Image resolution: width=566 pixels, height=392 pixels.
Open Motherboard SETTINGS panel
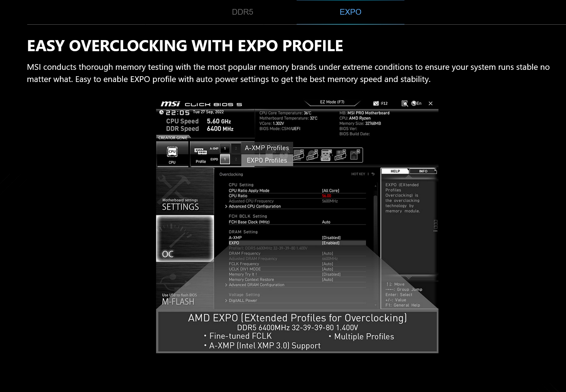(185, 192)
